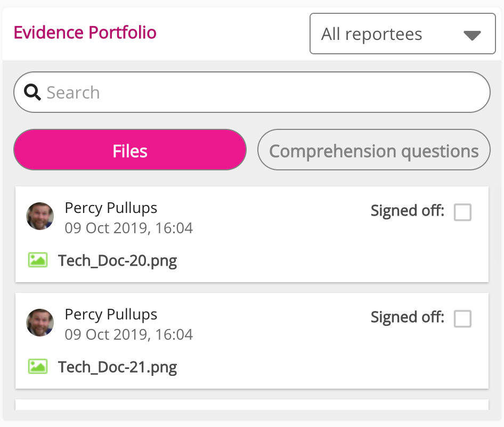504x427 pixels.
Task: Switch to the Files tab
Action: (x=130, y=151)
